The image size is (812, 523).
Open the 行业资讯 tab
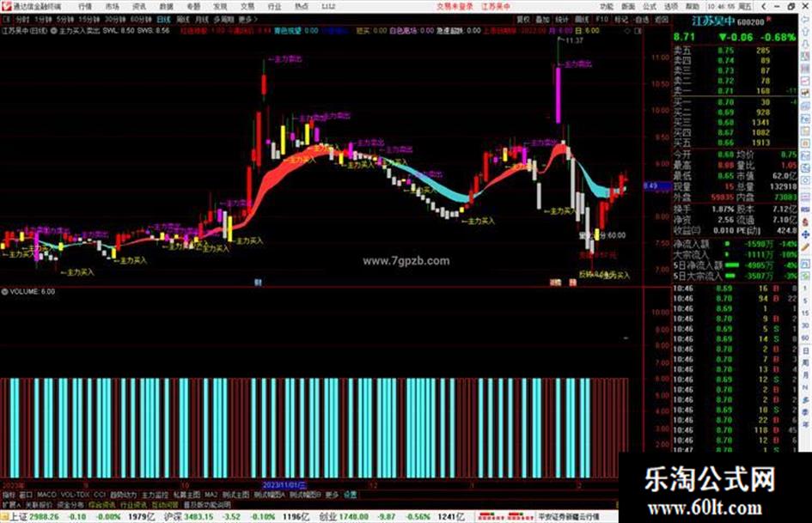click(x=133, y=504)
